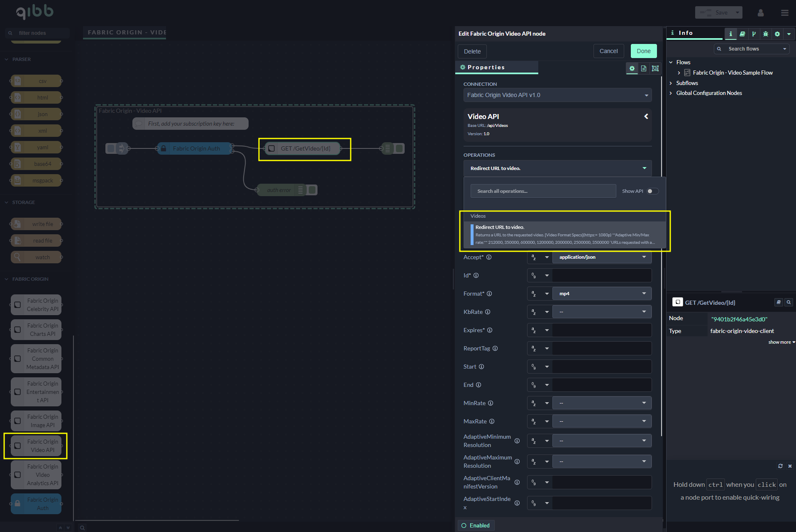796x532 pixels.
Task: Click the find-node search icon in GET /GetVideo panel
Action: click(x=789, y=302)
